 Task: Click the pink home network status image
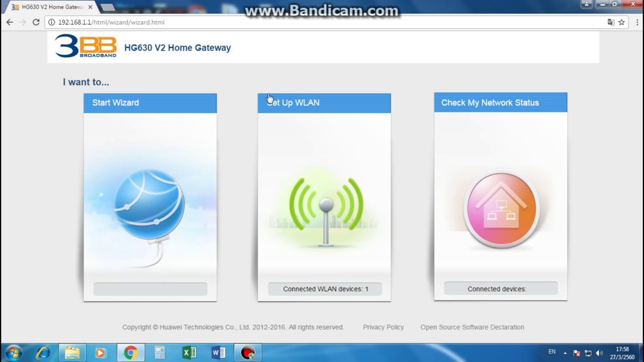501,210
